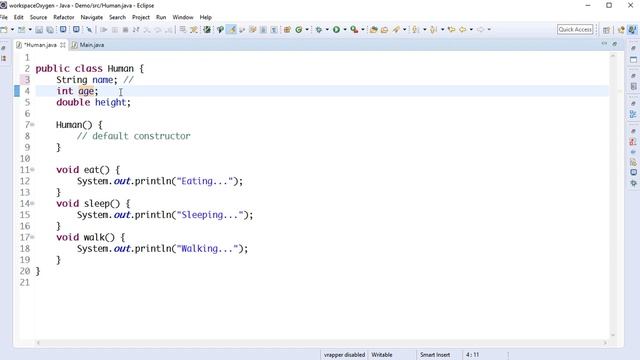Click "vrapper disabled" in the status bar
Viewport: 640px width, 360px height.
(x=344, y=355)
